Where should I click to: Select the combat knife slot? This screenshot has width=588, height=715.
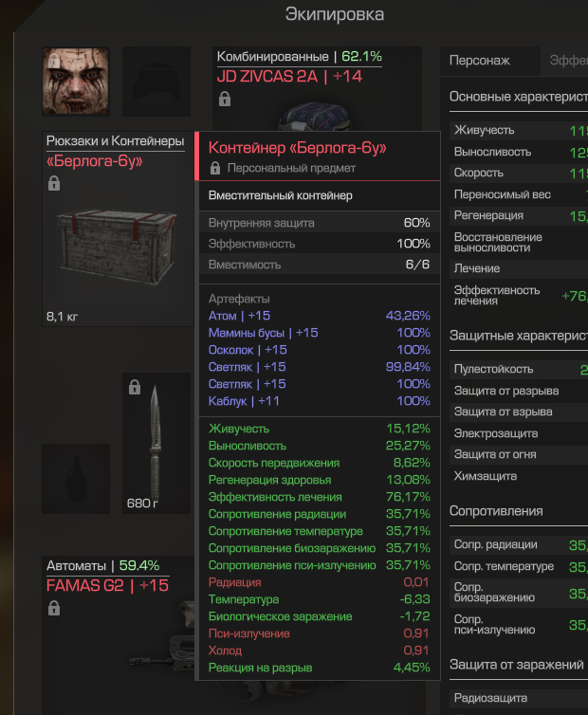pyautogui.click(x=156, y=443)
